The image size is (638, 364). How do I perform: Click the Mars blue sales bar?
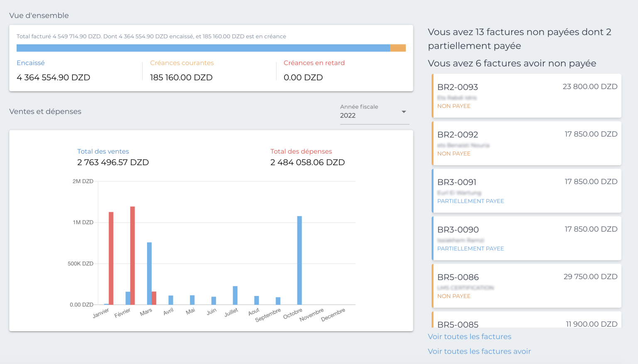pos(148,272)
